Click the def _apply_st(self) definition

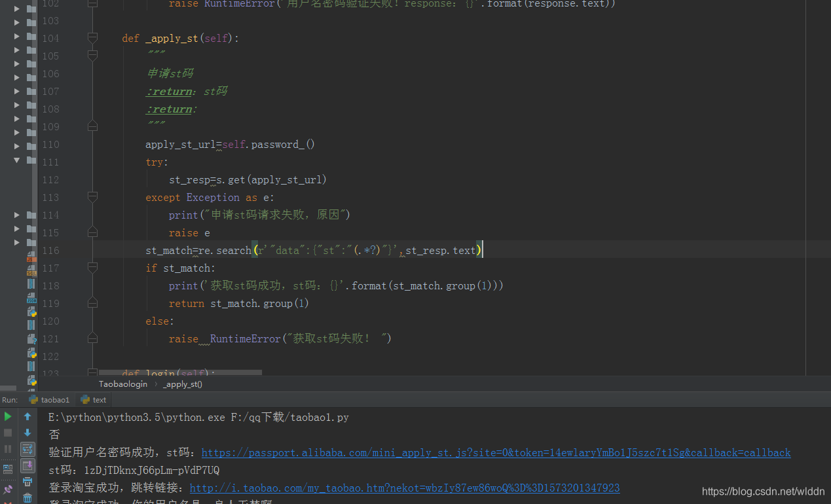pyautogui.click(x=181, y=38)
